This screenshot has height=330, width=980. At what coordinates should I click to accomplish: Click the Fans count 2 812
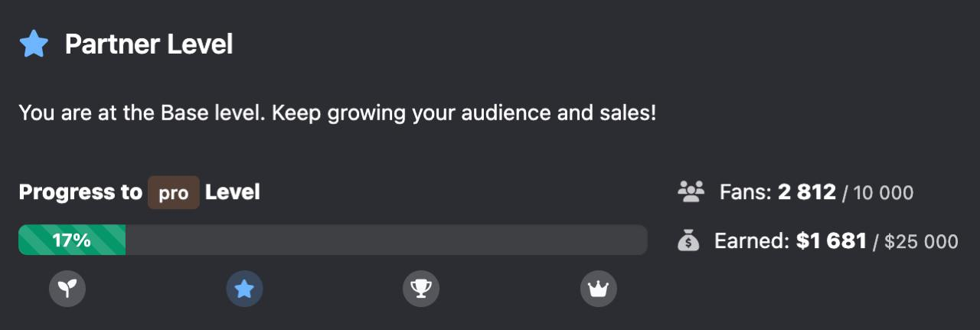pos(806,191)
